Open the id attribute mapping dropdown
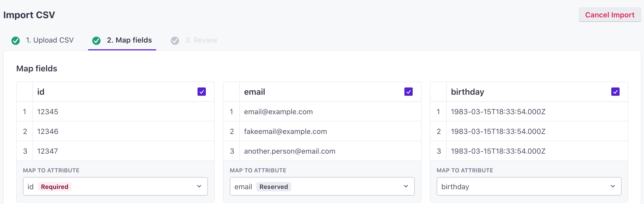Viewport: 644px width, 204px height. [x=115, y=186]
